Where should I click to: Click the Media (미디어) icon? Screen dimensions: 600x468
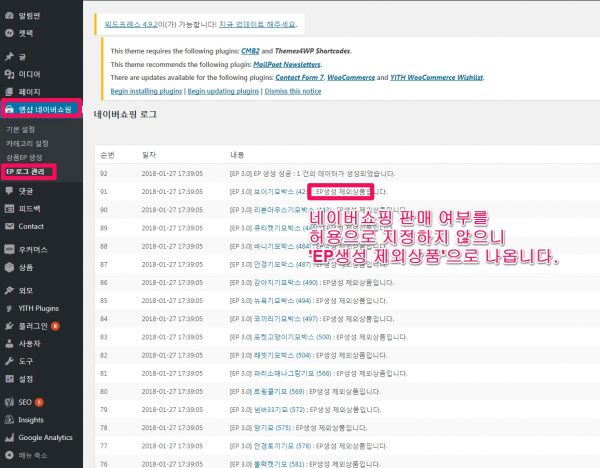(9, 74)
